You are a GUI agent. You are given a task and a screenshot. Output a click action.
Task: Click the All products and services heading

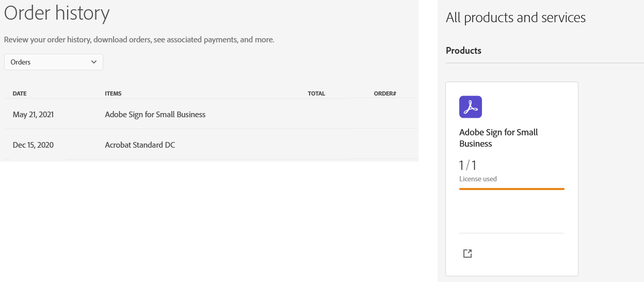click(515, 18)
